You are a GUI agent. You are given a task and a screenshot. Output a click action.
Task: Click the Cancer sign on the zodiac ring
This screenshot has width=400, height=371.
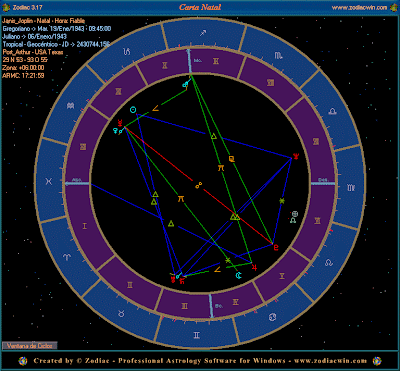273,316
